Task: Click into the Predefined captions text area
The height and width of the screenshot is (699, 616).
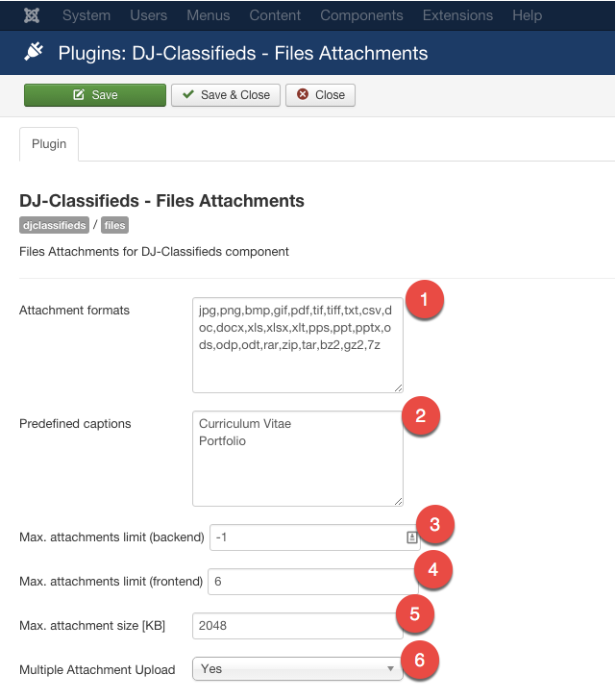Action: (x=297, y=459)
